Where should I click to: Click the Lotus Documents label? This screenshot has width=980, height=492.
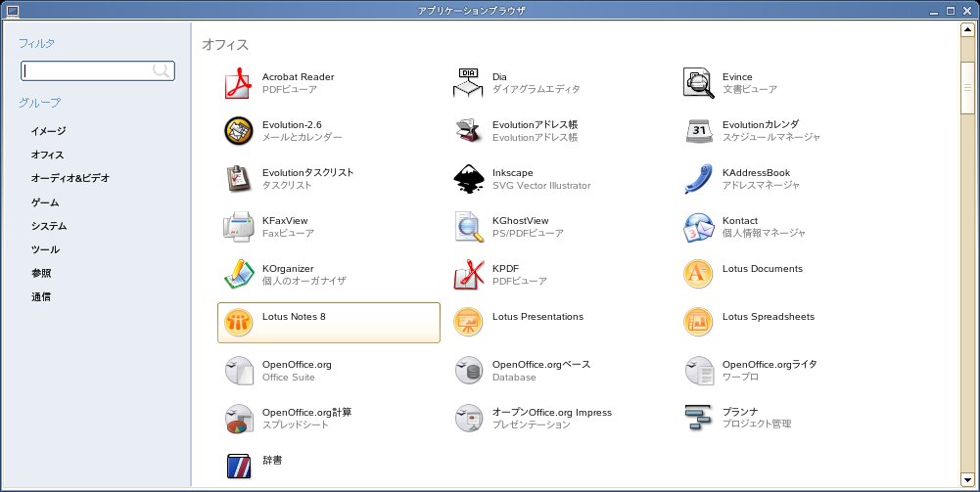(x=763, y=268)
